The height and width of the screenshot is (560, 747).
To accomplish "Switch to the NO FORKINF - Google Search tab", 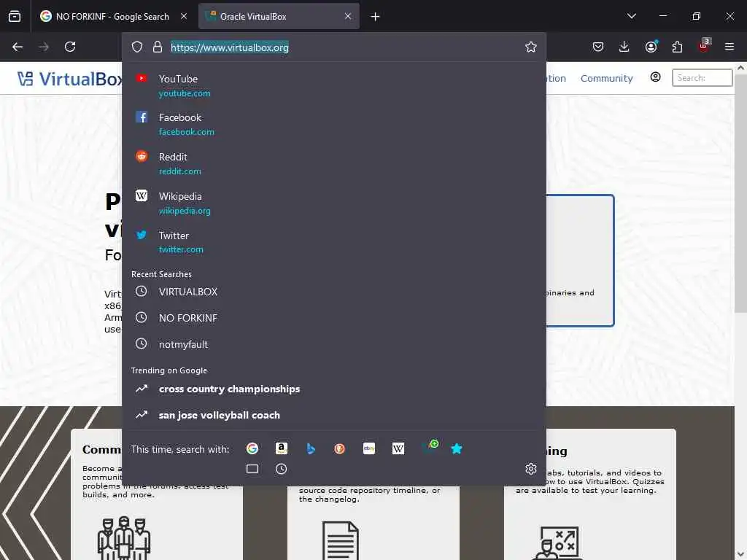I will coord(113,16).
